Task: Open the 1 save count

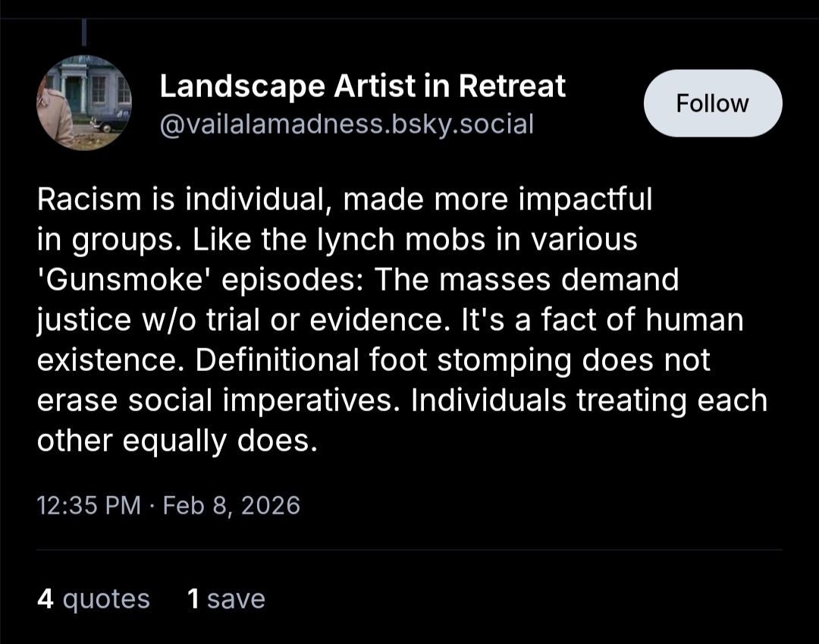Action: pos(226,599)
